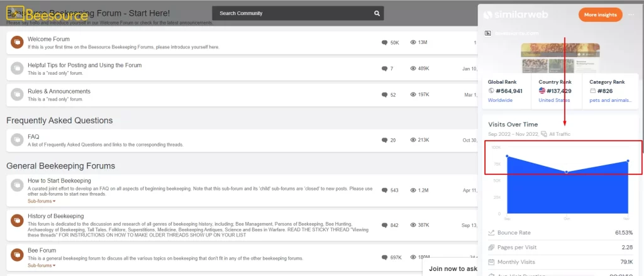Click the Bee Forum brown chat icon
This screenshot has height=276, width=644.
17,255
